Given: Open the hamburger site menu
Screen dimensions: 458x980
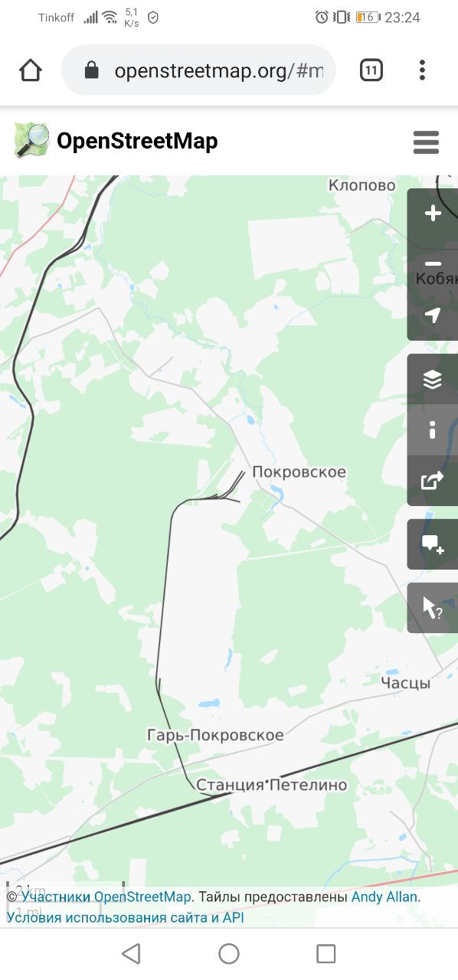Looking at the screenshot, I should click(x=426, y=142).
